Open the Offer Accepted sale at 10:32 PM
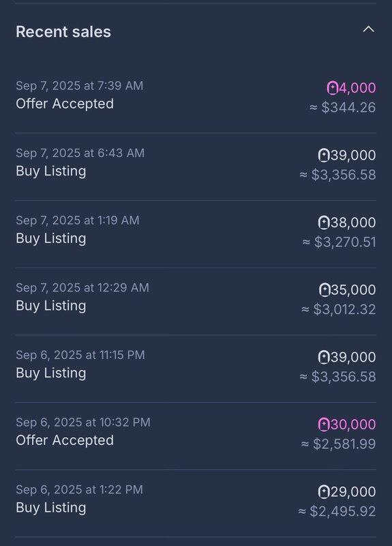The height and width of the screenshot is (546, 392). pos(196,433)
